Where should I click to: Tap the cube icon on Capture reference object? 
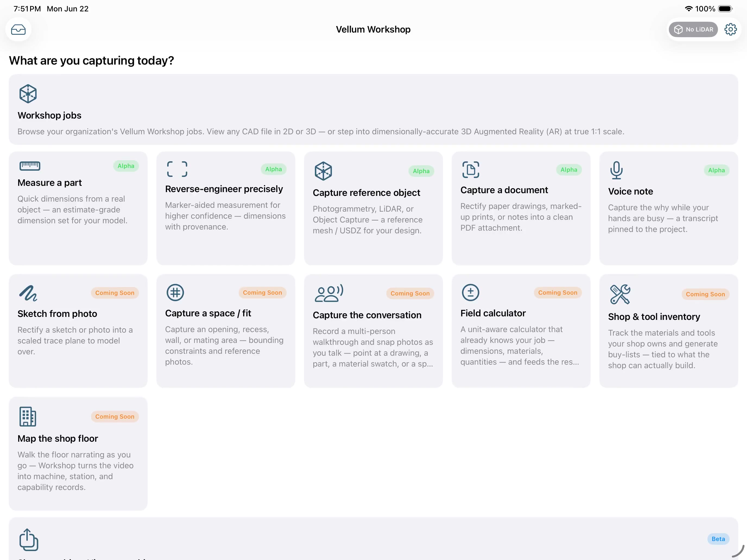[324, 171]
